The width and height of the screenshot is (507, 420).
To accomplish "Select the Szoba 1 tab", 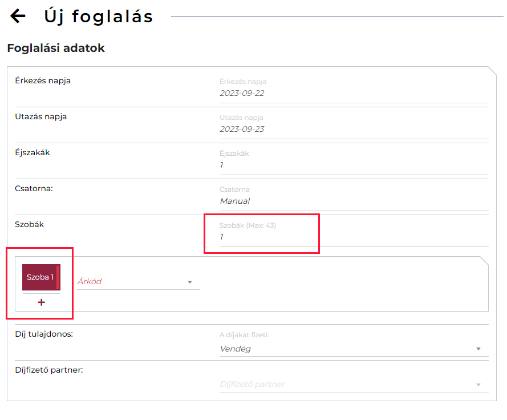I will pos(41,277).
